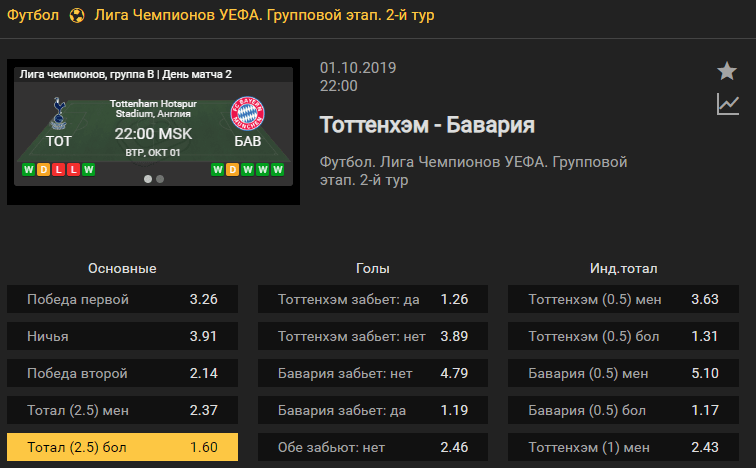Choose Бавария (0.5) бол at 1.17
Screen dimensions: 756x468
(623, 410)
